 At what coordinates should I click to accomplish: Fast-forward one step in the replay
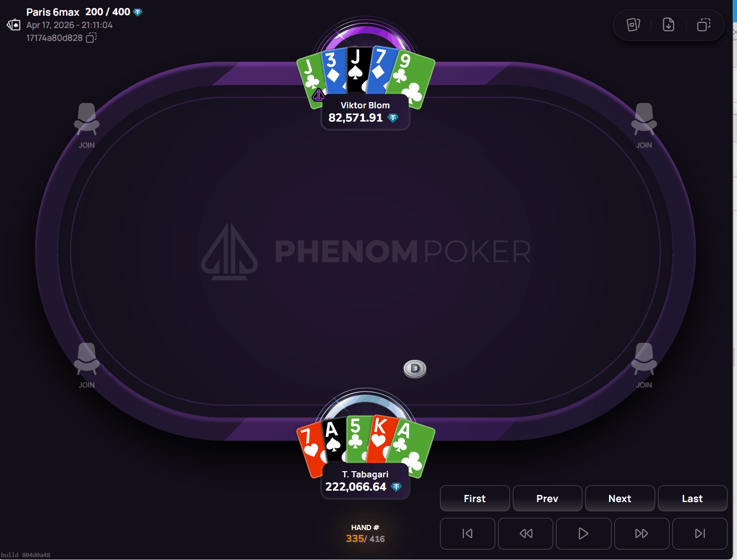[641, 533]
